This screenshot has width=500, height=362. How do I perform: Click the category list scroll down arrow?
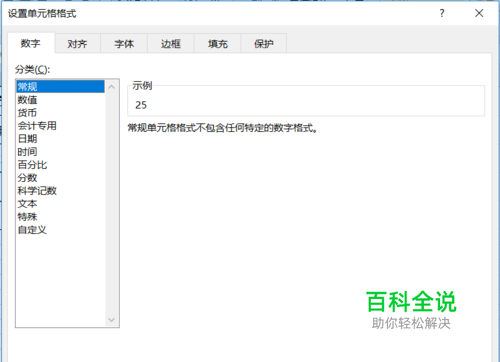tap(112, 320)
